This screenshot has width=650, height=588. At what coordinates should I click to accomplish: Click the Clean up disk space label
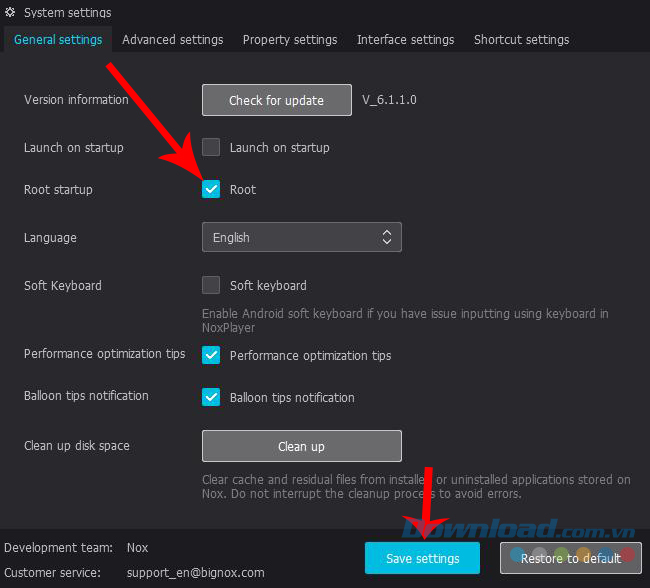click(77, 446)
